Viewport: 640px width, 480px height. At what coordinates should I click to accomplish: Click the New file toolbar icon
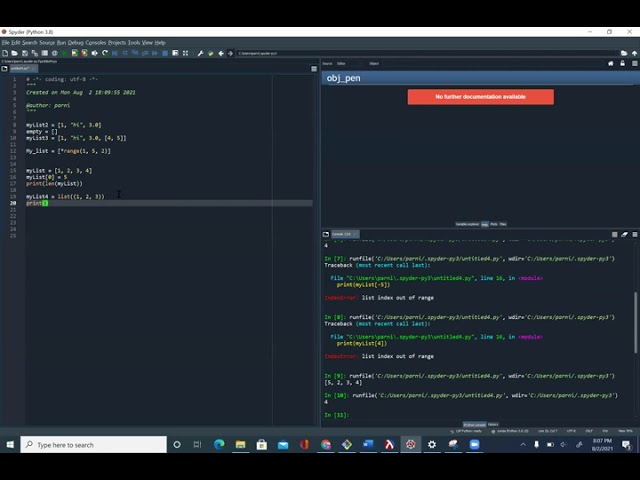(5, 53)
